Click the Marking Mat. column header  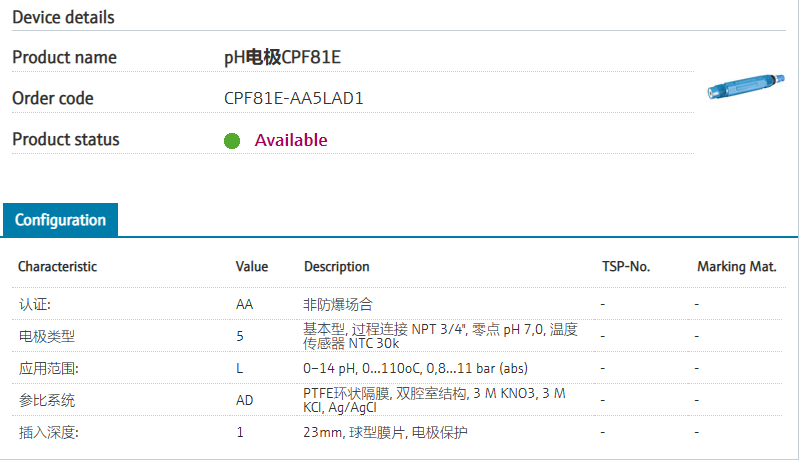[x=737, y=267]
